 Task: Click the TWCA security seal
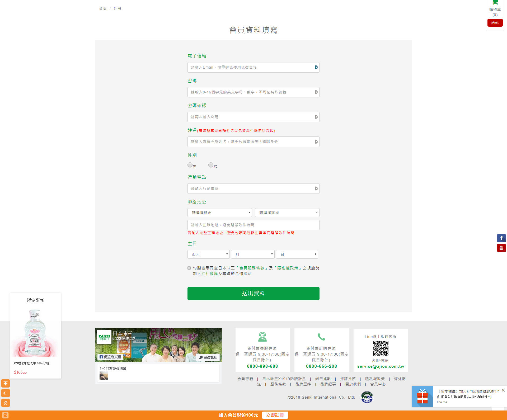[x=367, y=397]
